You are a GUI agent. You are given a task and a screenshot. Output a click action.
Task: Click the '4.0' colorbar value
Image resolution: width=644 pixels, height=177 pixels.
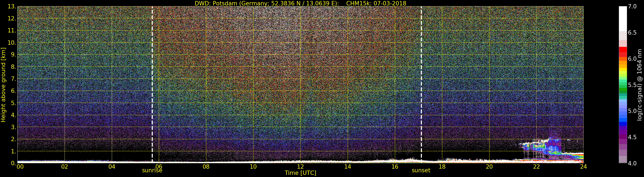632,163
